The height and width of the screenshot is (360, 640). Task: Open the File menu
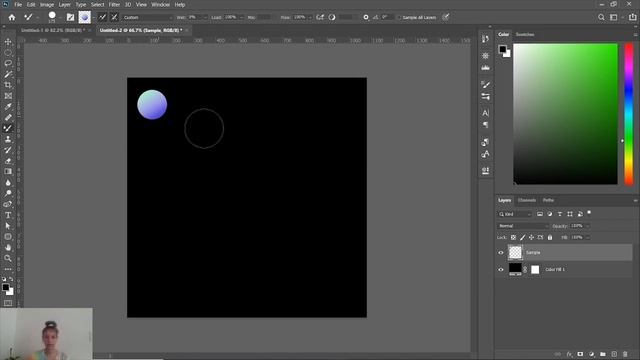(18, 4)
